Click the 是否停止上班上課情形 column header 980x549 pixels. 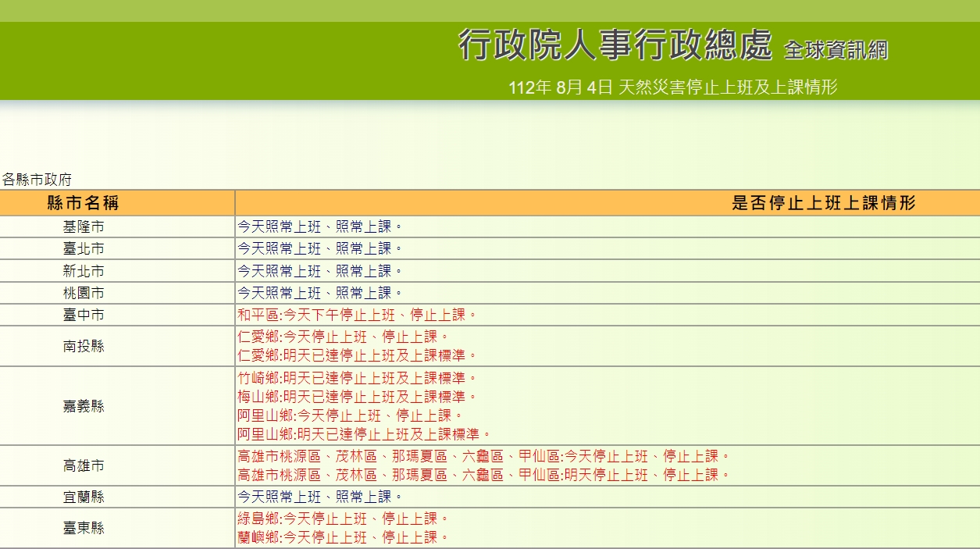pos(823,203)
